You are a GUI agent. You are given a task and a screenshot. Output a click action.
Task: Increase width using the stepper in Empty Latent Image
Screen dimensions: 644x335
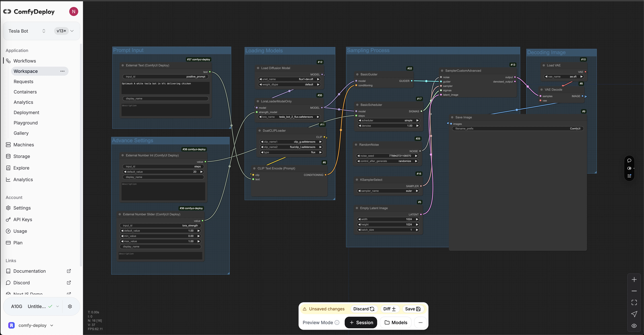[x=417, y=219]
